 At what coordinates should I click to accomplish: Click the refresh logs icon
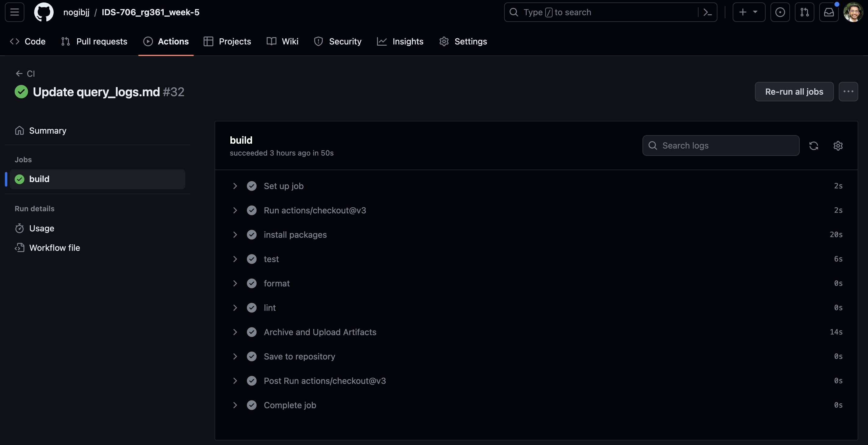tap(813, 146)
